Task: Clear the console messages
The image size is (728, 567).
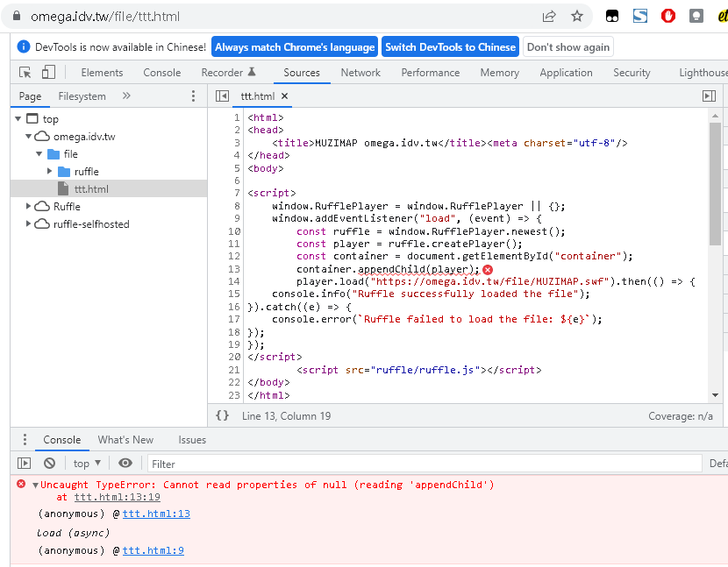Action: (x=48, y=463)
